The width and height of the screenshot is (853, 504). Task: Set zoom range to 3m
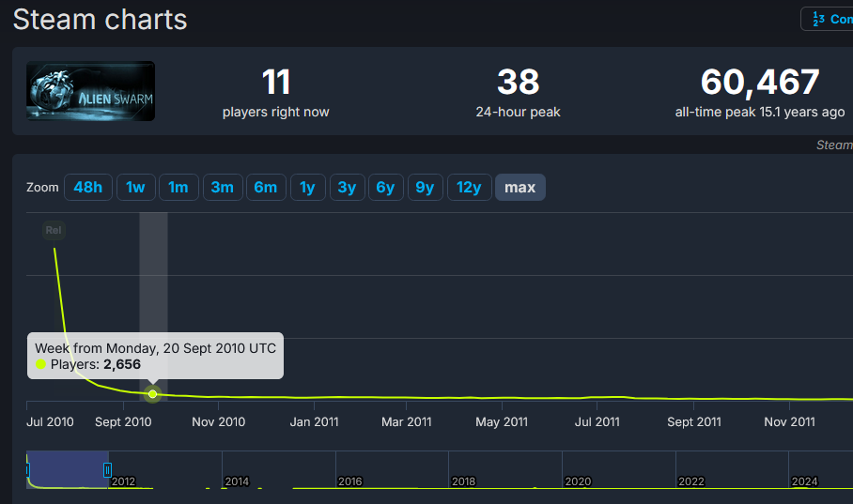pyautogui.click(x=223, y=187)
